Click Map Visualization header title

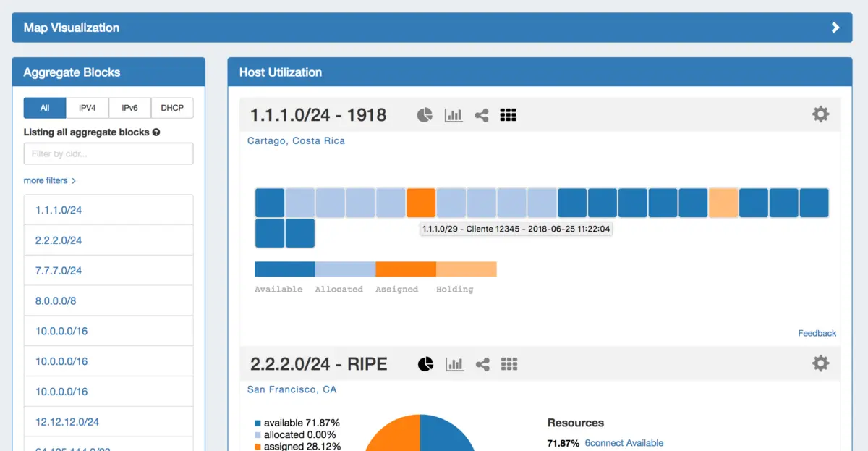pos(72,28)
